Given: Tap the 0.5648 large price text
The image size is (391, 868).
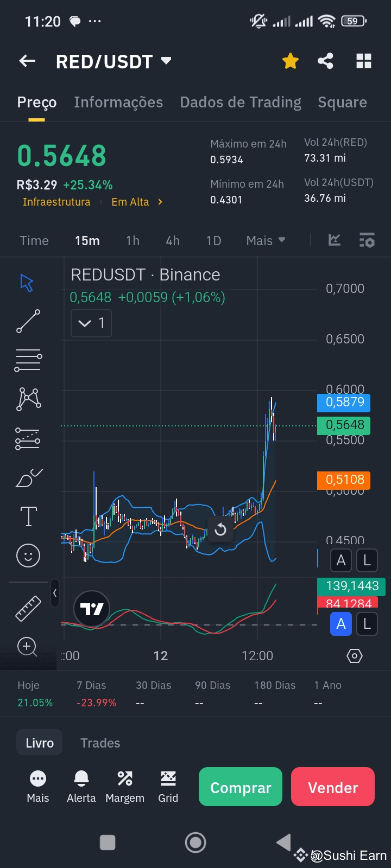Looking at the screenshot, I should pyautogui.click(x=62, y=156).
